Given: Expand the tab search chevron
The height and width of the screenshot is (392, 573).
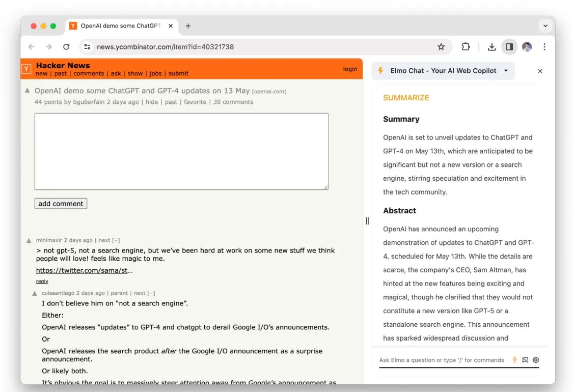Looking at the screenshot, I should coord(545,26).
